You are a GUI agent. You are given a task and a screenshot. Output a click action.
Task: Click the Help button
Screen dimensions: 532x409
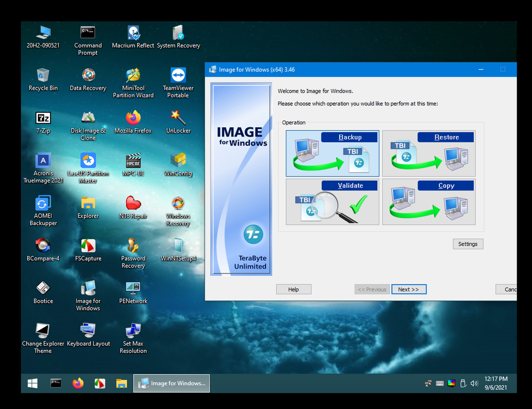pyautogui.click(x=294, y=289)
